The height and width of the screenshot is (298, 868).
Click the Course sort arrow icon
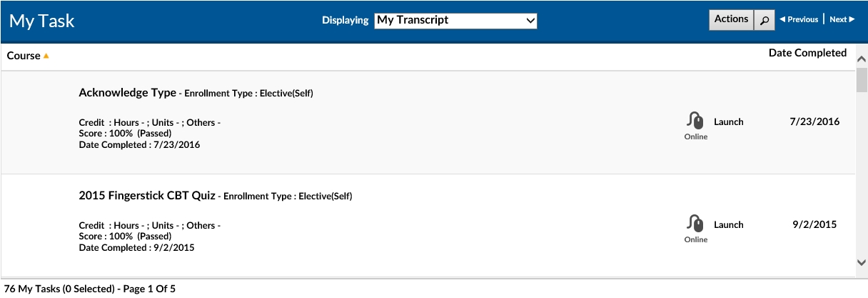46,56
